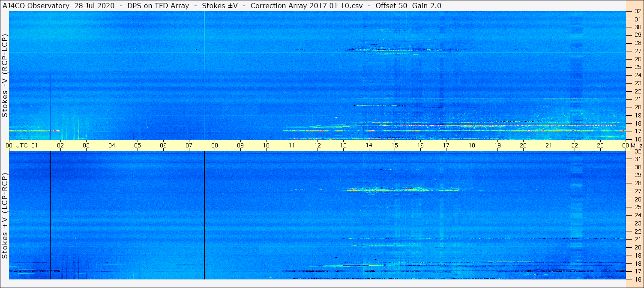The height and width of the screenshot is (288, 644).
Task: Select the 29 MHz label in Stokes +V panel
Action: click(637, 175)
